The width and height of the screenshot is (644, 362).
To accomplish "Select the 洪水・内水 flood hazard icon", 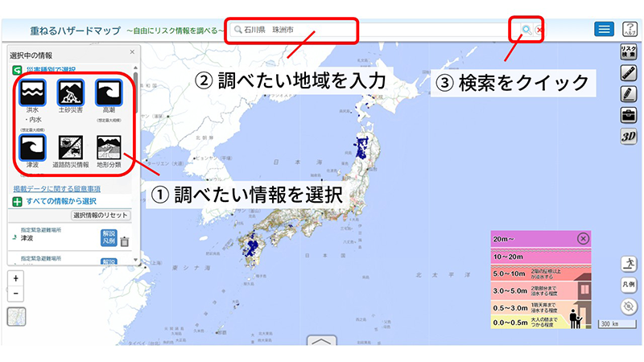I will pos(32,93).
